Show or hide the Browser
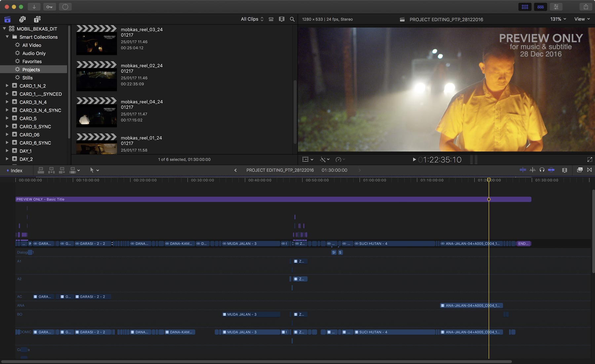 (x=525, y=7)
